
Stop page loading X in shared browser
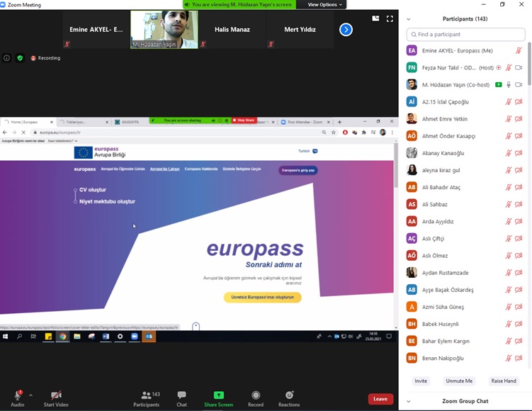pyautogui.click(x=23, y=133)
